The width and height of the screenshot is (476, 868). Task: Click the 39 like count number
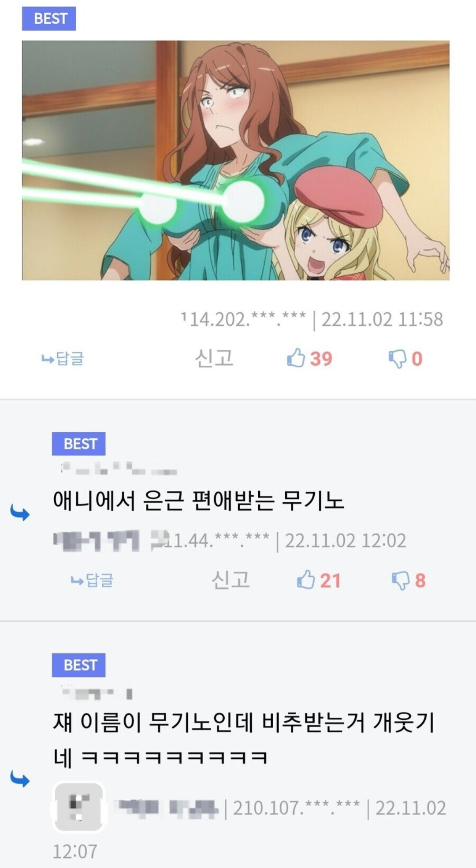321,359
